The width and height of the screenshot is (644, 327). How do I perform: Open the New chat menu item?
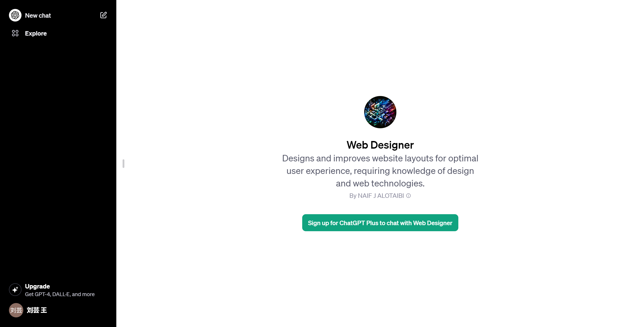58,15
